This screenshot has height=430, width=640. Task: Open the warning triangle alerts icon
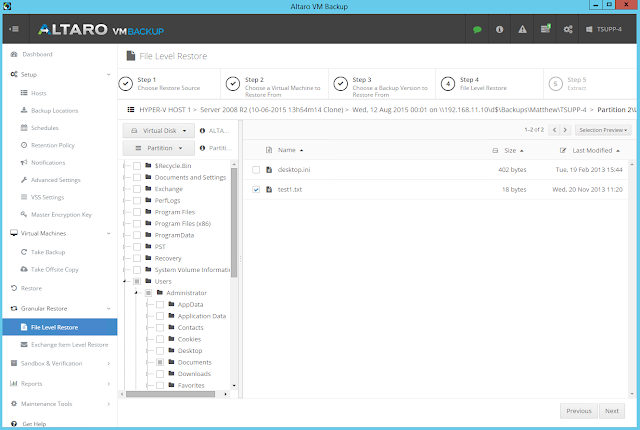coord(522,29)
